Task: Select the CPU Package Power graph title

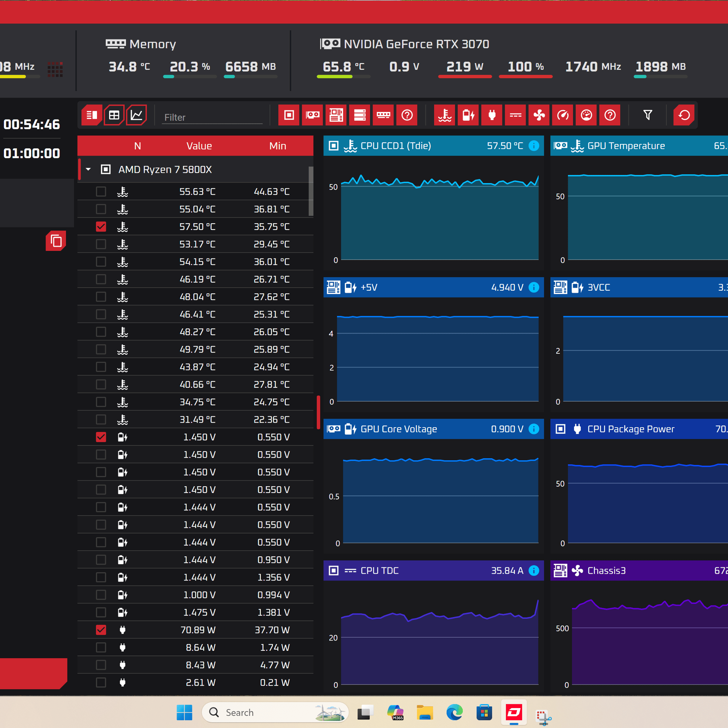Action: [x=631, y=429]
